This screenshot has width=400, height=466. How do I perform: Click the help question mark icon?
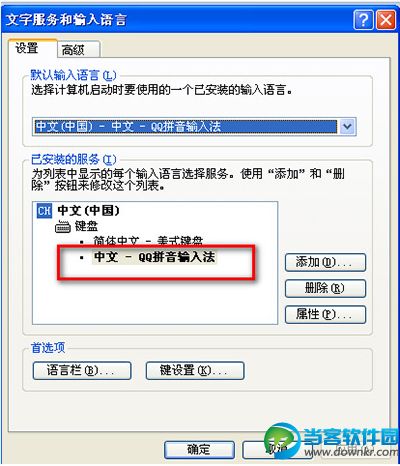click(x=363, y=20)
